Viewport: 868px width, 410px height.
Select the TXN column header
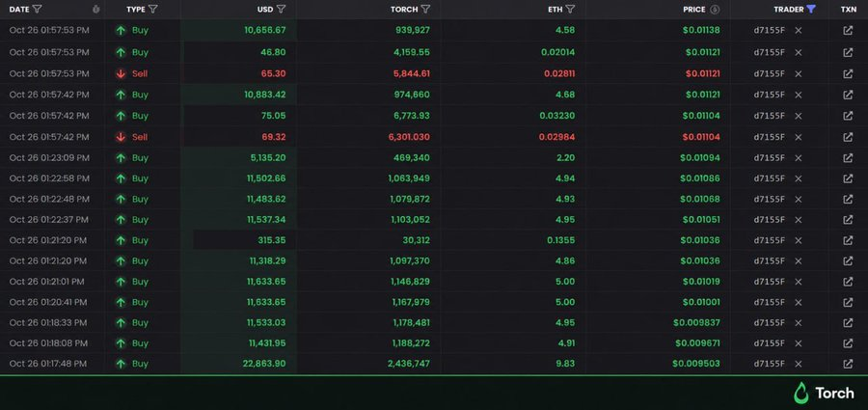coord(848,10)
